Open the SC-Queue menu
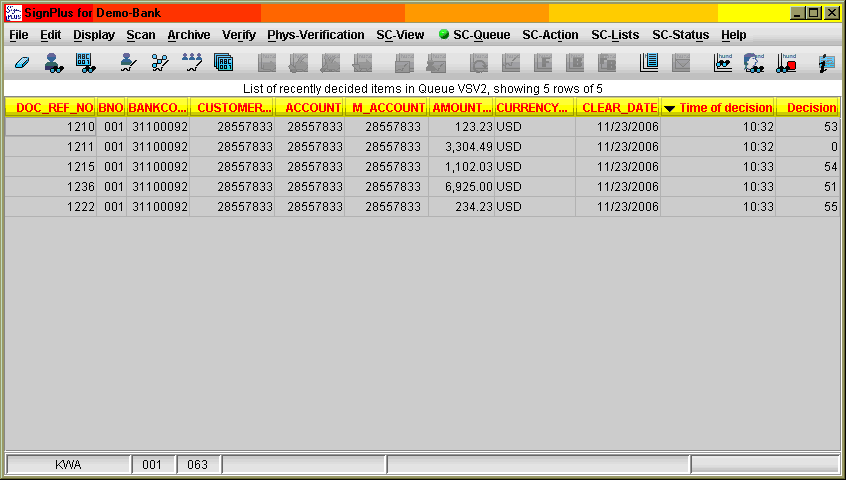The image size is (846, 480). point(474,35)
